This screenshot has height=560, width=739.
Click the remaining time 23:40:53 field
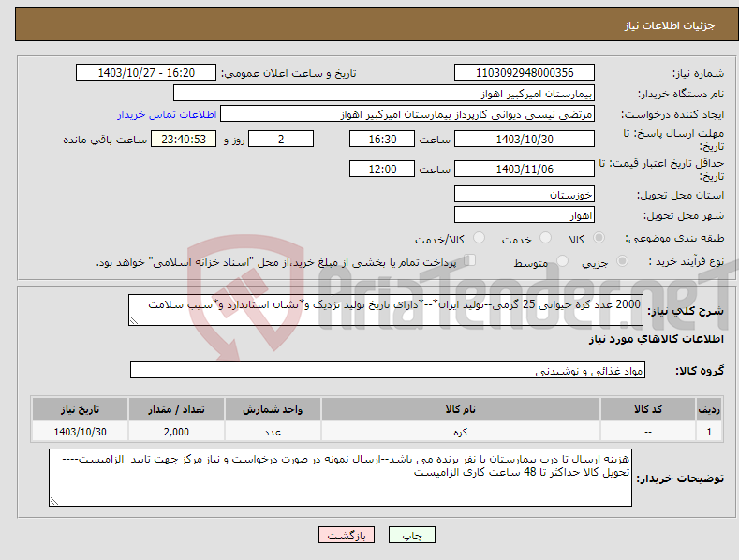click(x=184, y=139)
